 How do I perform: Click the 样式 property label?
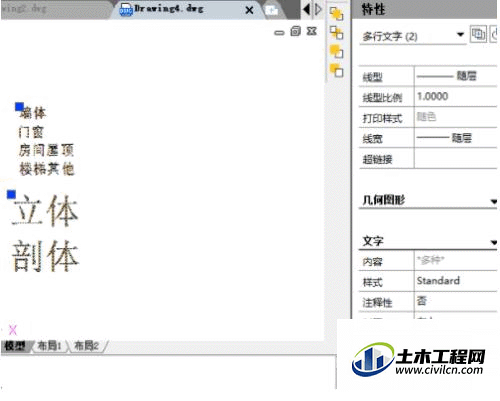[372, 283]
